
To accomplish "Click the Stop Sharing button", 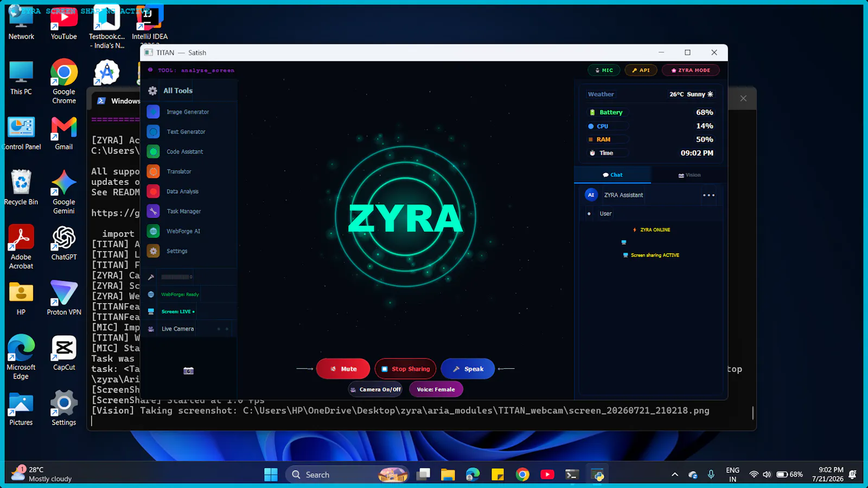I will coord(405,369).
